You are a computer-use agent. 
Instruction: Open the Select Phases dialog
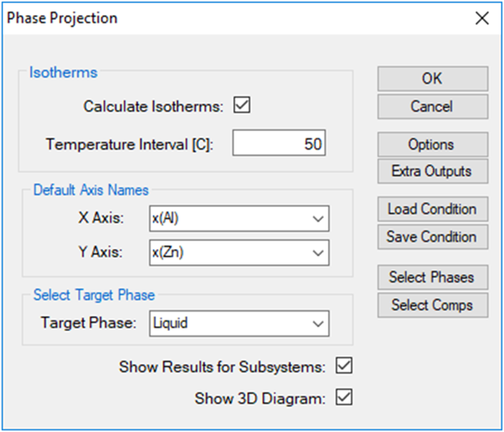pos(432,277)
